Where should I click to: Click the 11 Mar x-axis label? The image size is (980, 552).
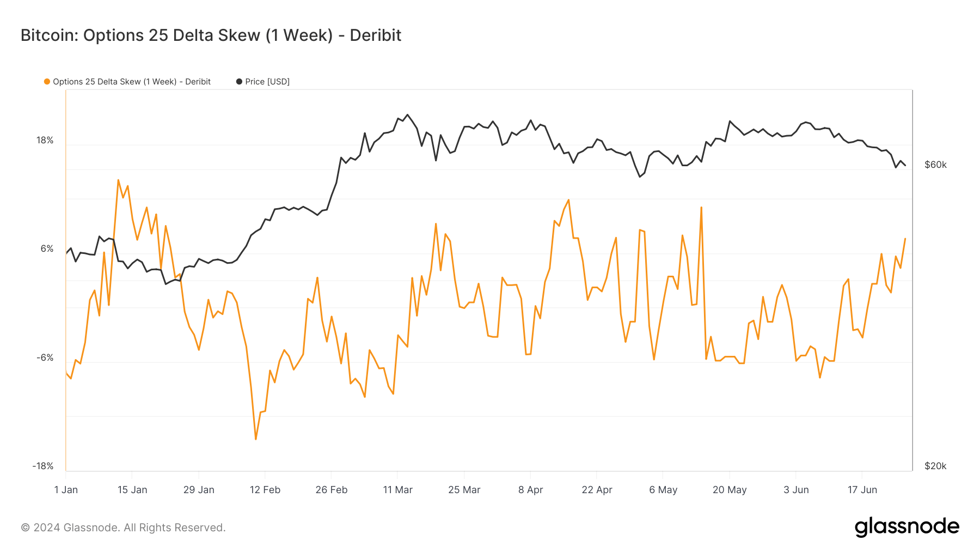tap(398, 490)
